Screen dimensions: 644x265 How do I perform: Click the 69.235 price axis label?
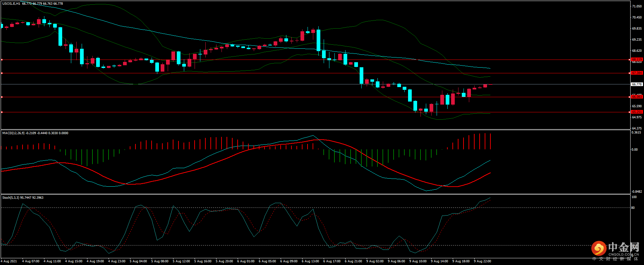click(637, 40)
